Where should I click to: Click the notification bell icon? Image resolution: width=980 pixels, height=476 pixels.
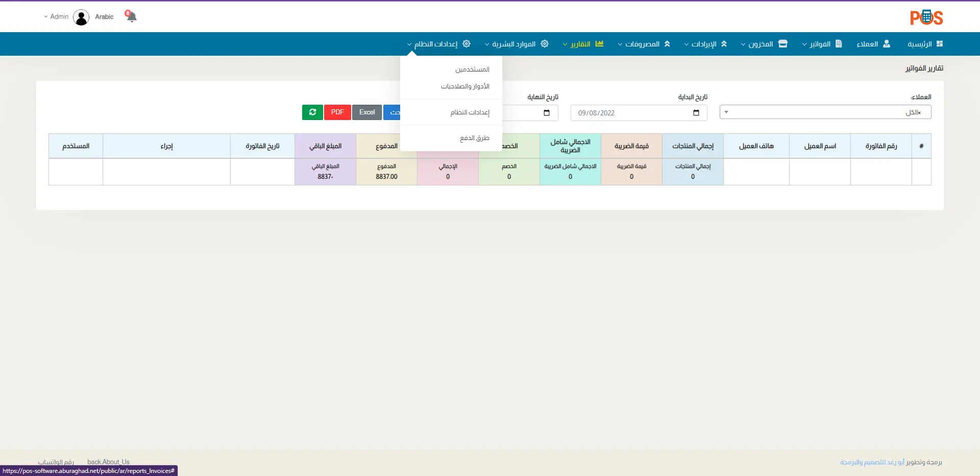coord(131,17)
